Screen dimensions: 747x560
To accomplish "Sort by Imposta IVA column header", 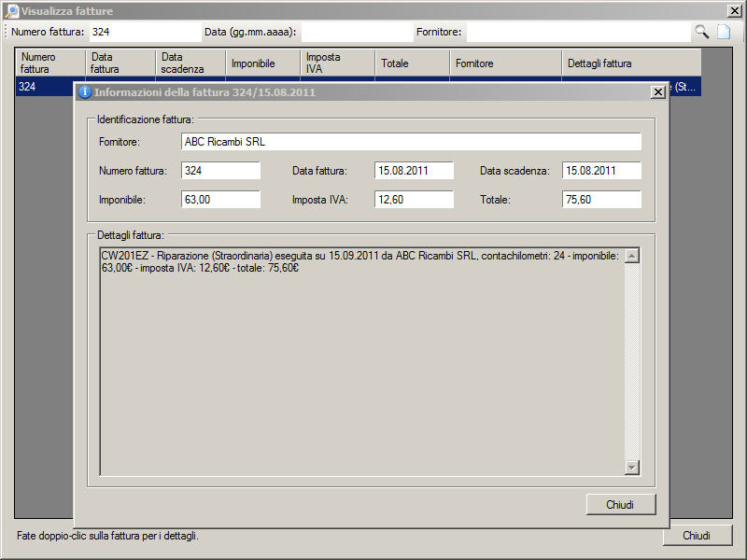I will point(338,63).
